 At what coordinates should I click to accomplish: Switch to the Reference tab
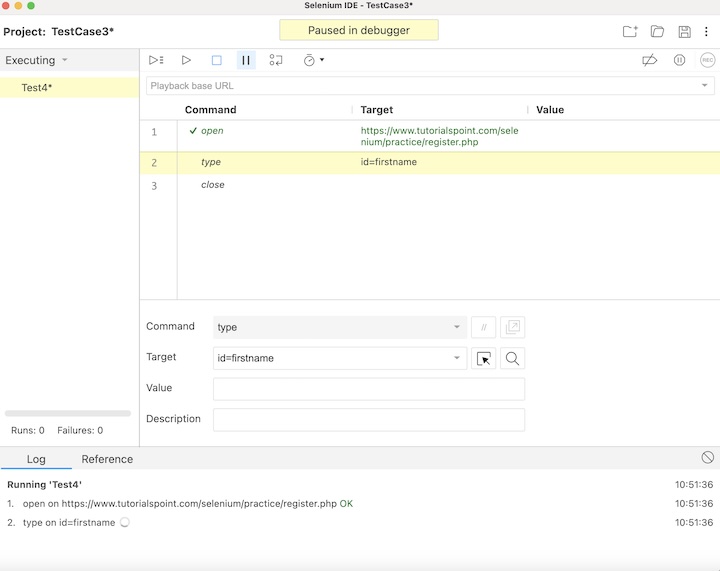pos(107,459)
